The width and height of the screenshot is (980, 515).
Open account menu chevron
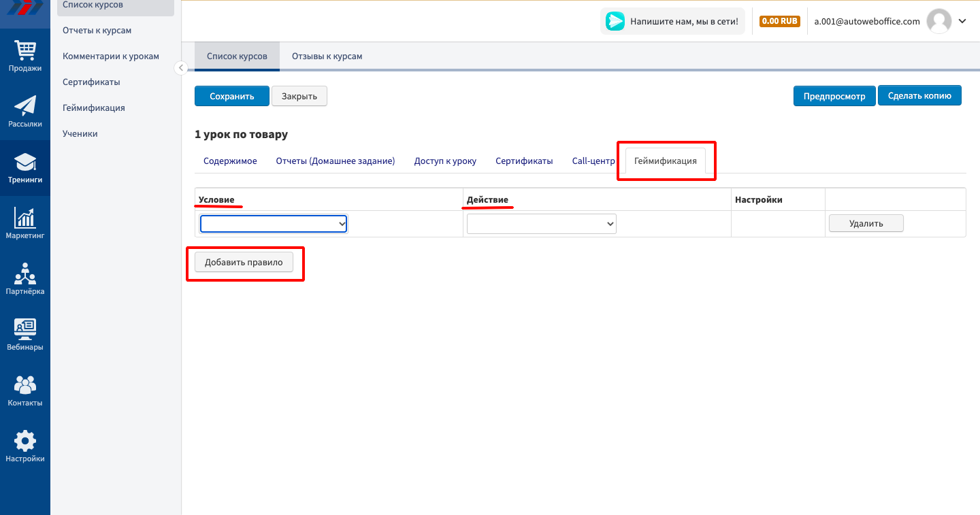(x=962, y=21)
